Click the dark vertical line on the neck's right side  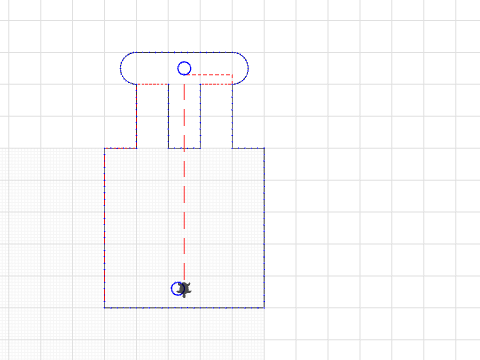pyautogui.click(x=232, y=116)
